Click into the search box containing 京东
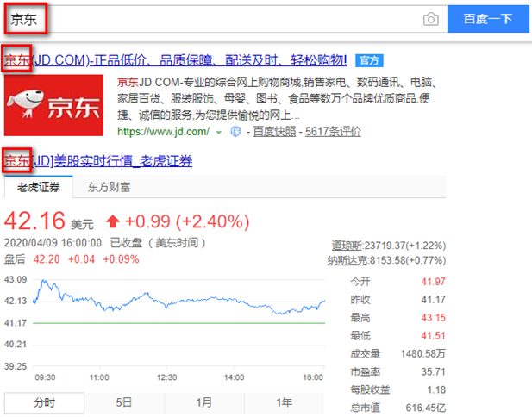532x417 pixels. click(x=224, y=19)
